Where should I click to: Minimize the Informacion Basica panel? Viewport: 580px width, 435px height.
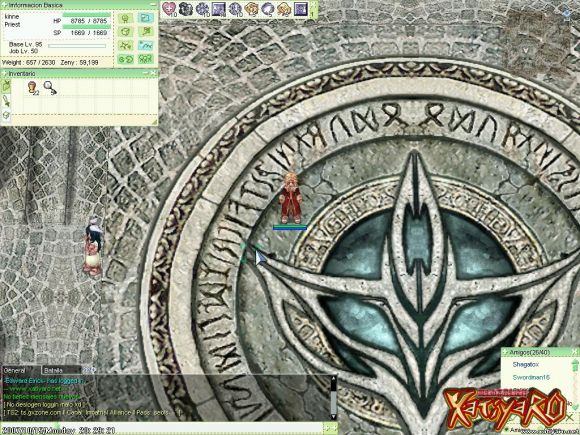[x=153, y=5]
